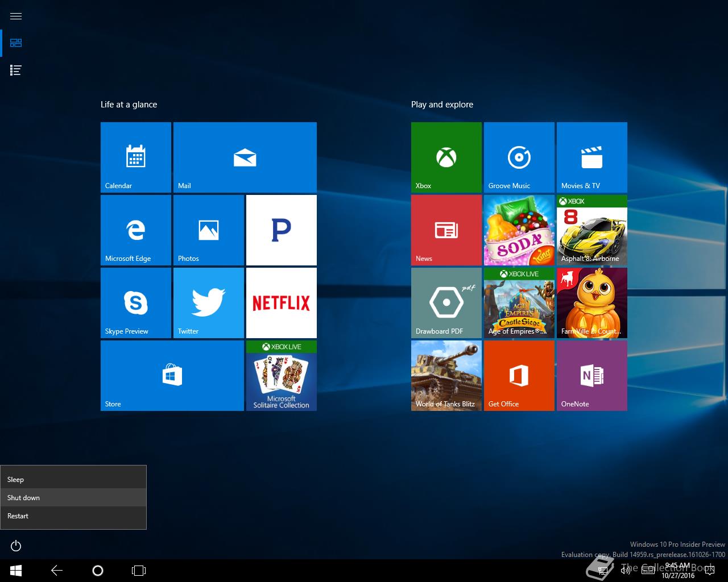Viewport: 728px width, 582px height.
Task: Launch Asphalt 8: Airborne tile
Action: 592,230
